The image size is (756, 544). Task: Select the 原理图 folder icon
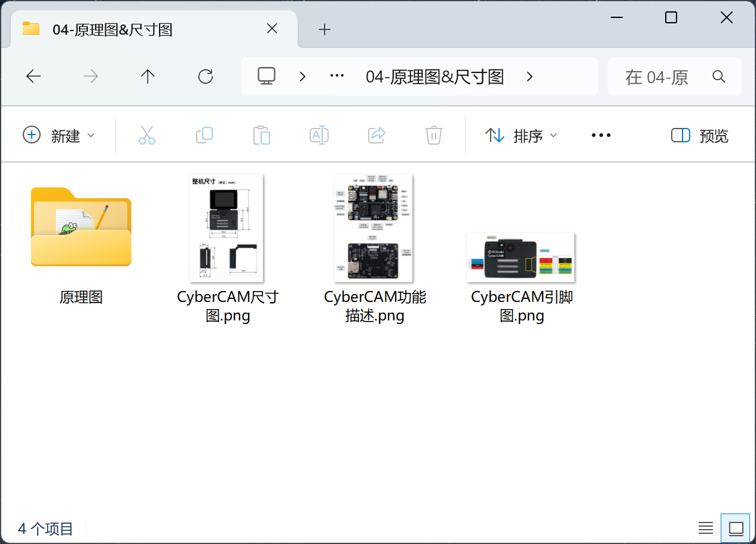(81, 227)
